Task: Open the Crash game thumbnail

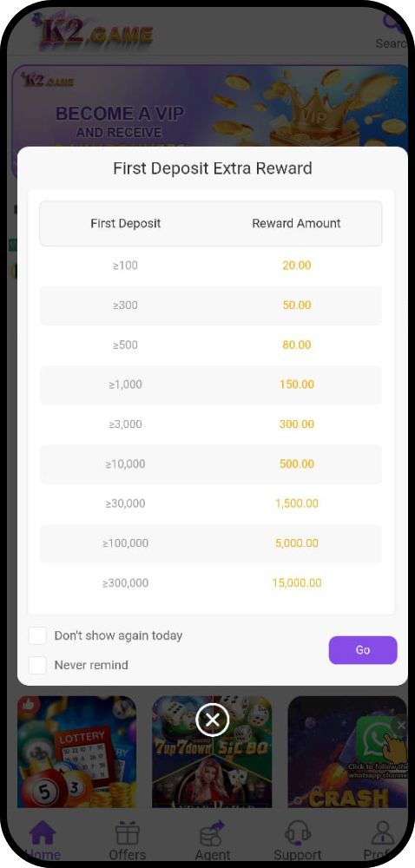Action: [x=347, y=751]
